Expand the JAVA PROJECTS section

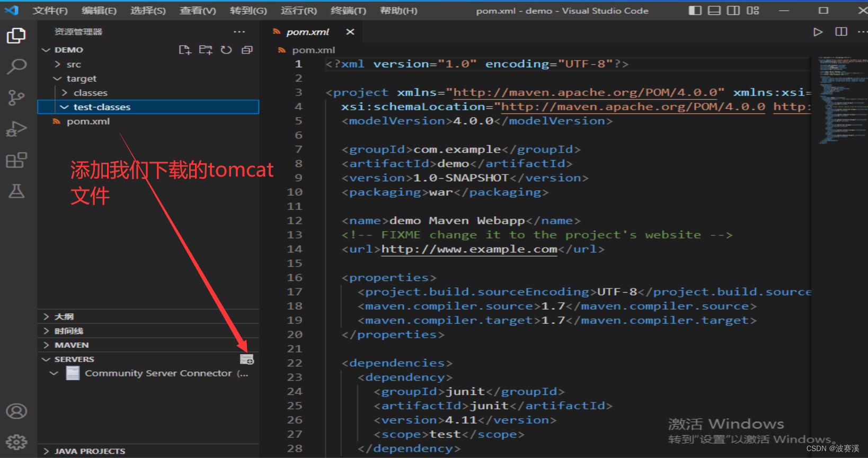tap(148, 451)
